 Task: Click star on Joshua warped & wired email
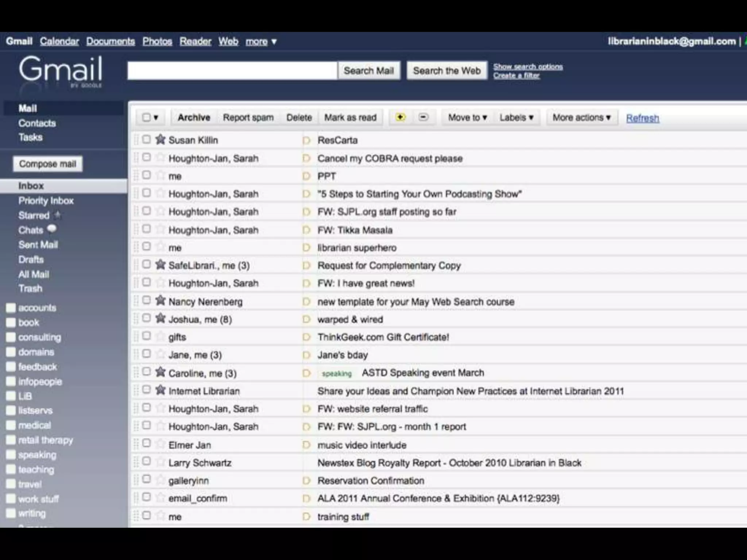[x=160, y=318]
